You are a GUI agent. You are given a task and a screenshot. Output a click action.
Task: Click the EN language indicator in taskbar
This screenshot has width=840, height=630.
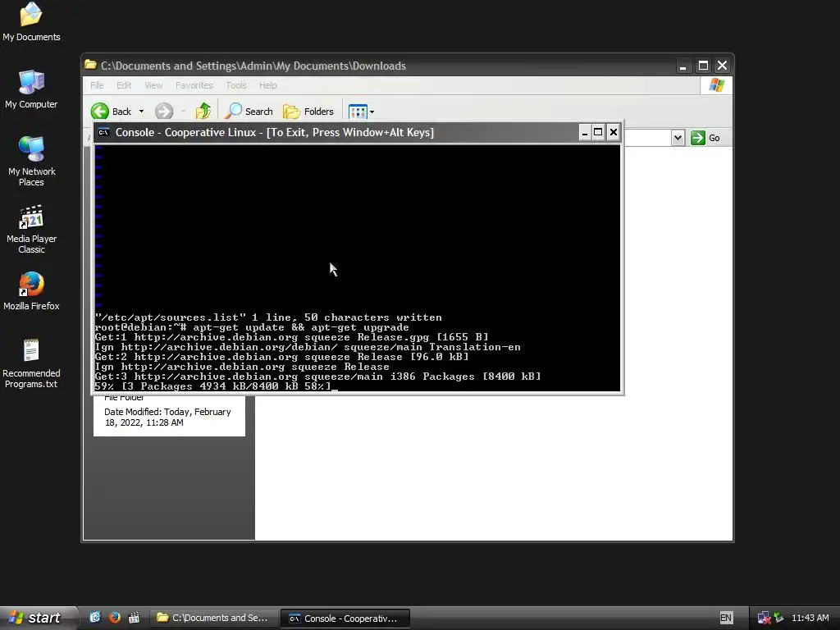coord(726,618)
